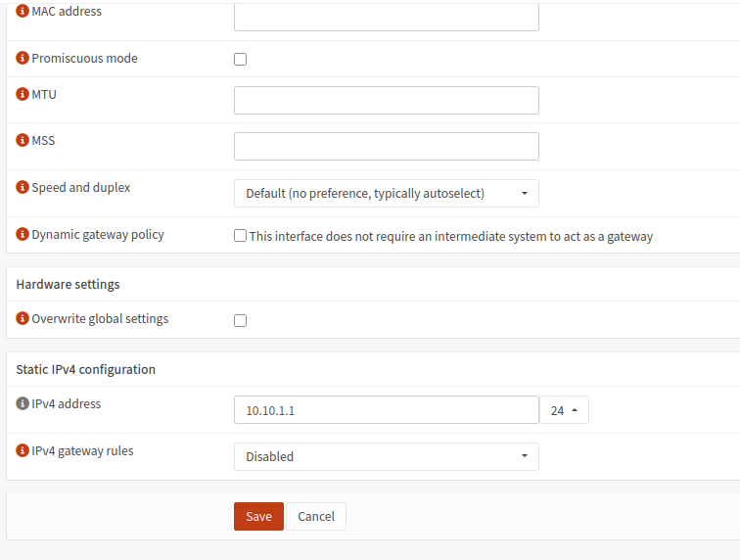The width and height of the screenshot is (740, 560).
Task: Show Dynamic gateway policy help icon
Action: 23,235
